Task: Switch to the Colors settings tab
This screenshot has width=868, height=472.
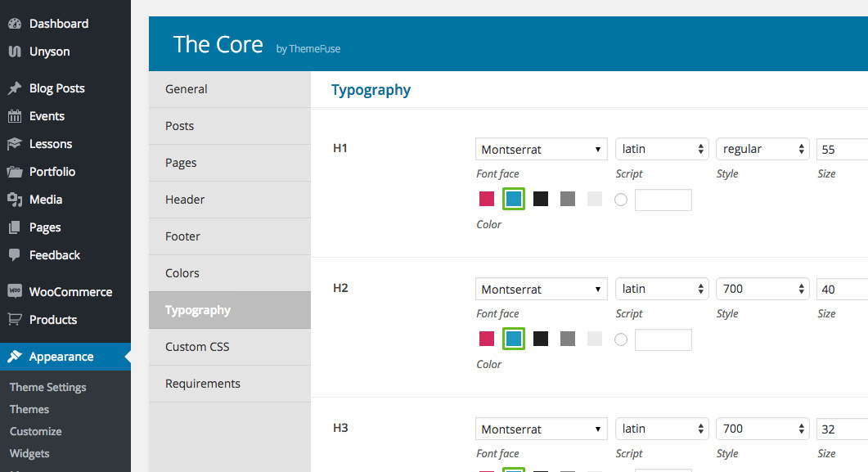Action: [230, 273]
